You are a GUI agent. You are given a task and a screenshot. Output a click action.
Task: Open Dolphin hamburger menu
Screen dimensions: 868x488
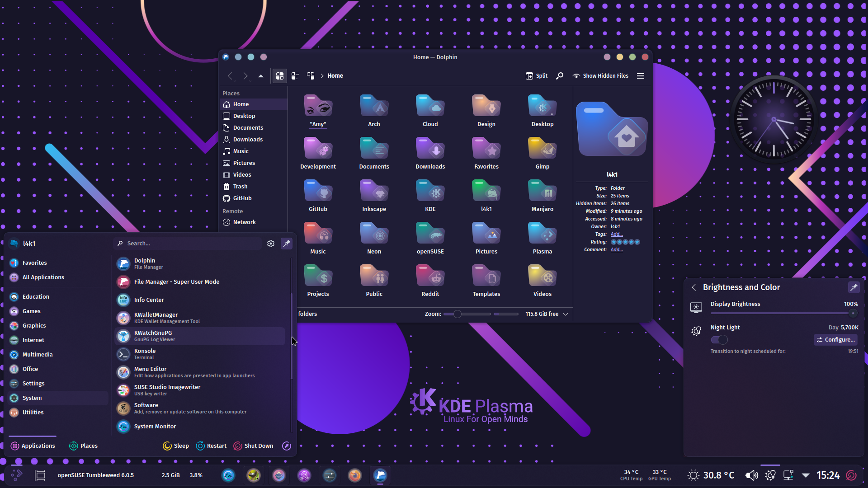(641, 76)
